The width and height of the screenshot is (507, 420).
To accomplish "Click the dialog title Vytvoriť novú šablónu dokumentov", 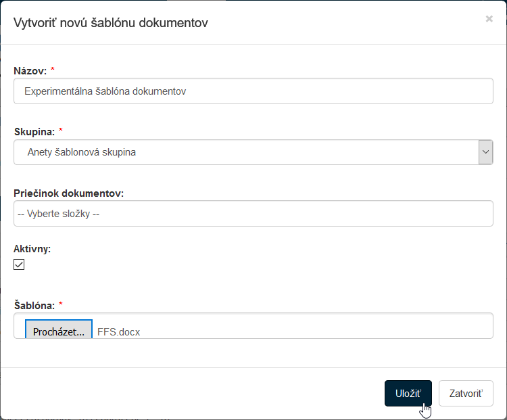I will (111, 22).
